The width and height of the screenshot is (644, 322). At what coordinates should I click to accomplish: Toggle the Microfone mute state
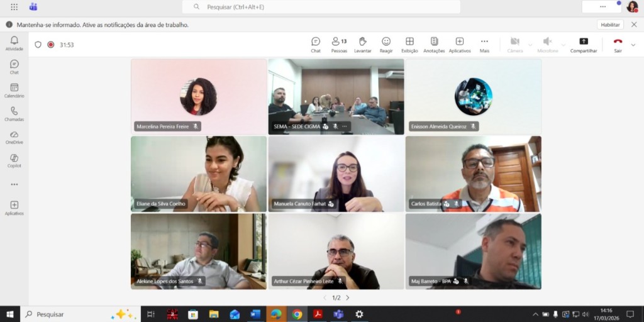coord(547,45)
